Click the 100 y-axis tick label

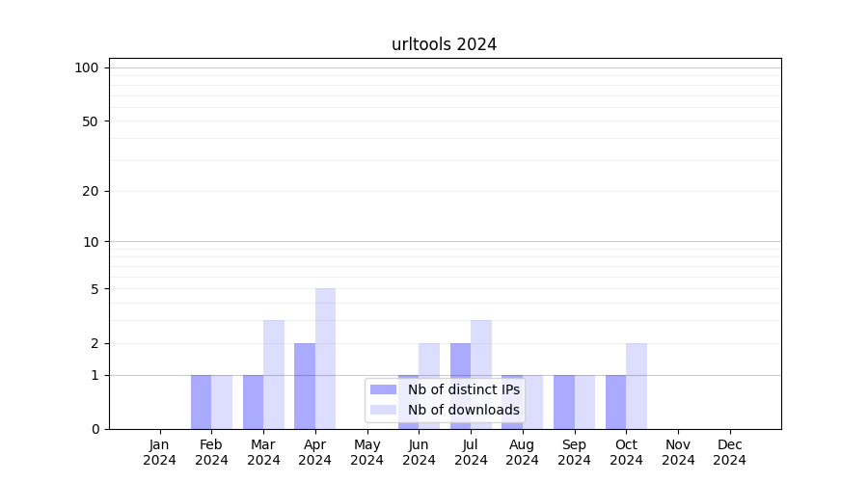[87, 67]
